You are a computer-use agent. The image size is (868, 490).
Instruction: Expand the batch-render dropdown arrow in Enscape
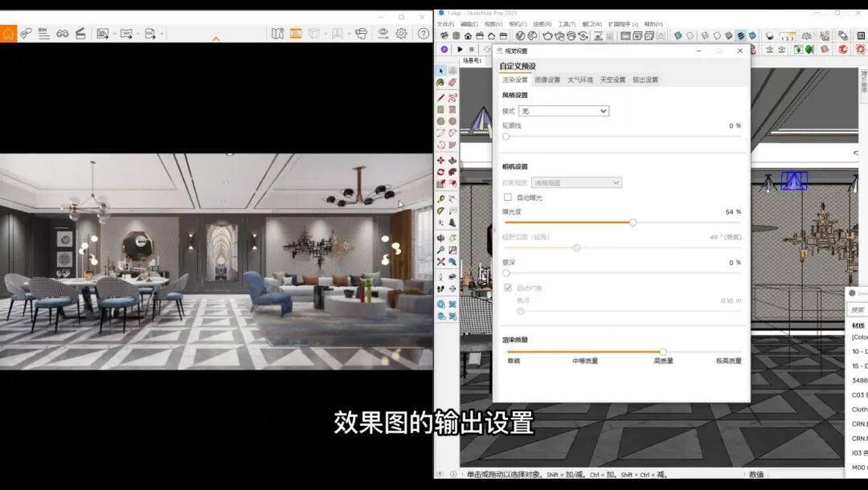(x=138, y=34)
